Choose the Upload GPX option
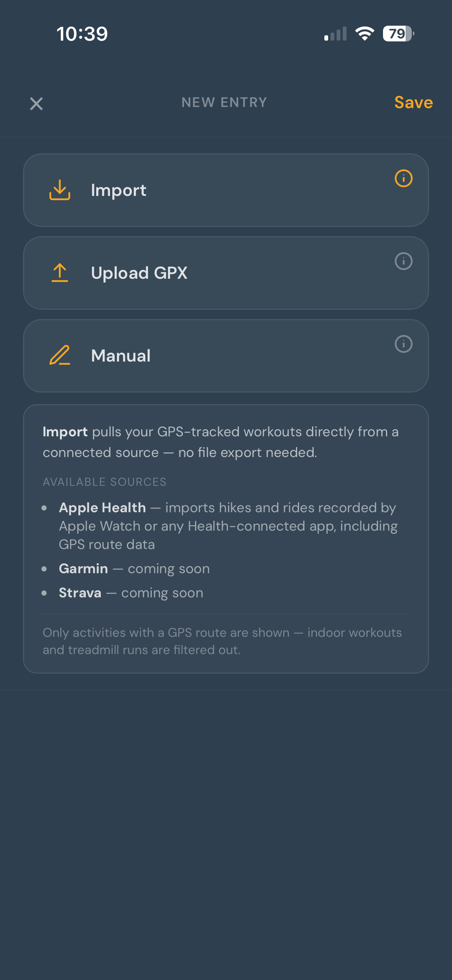The width and height of the screenshot is (452, 980). (226, 273)
